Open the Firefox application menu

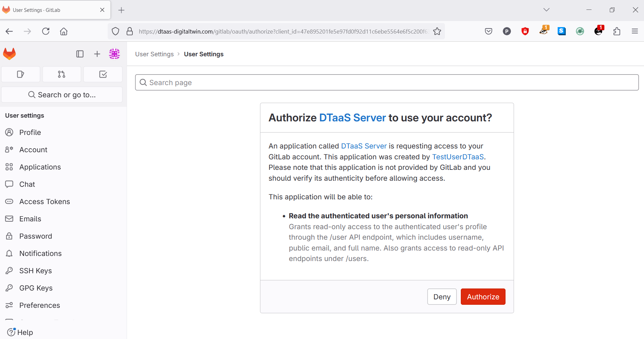click(635, 32)
